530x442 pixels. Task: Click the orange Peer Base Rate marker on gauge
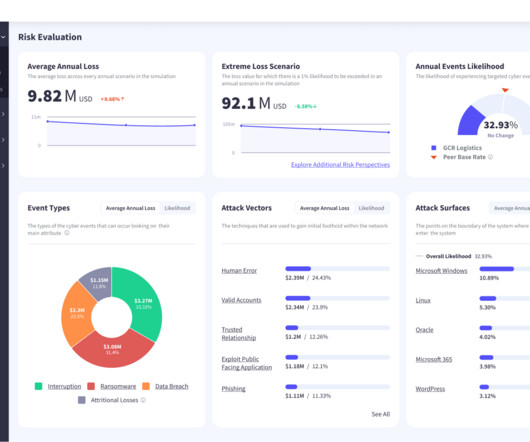(505, 90)
